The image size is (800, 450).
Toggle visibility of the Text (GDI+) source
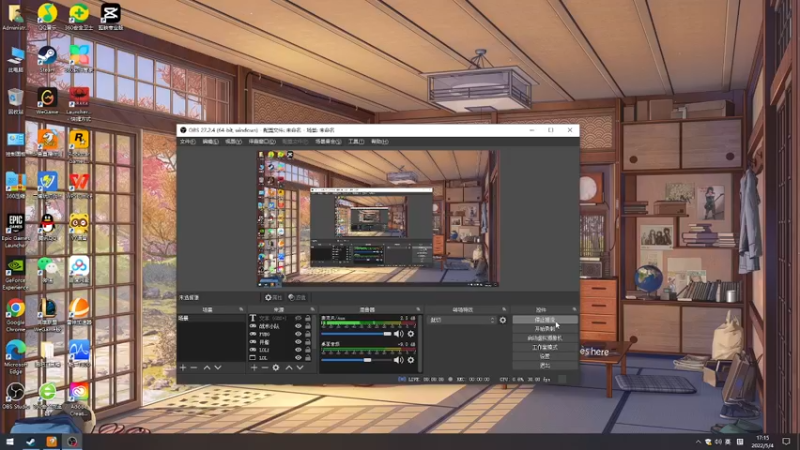tap(298, 318)
